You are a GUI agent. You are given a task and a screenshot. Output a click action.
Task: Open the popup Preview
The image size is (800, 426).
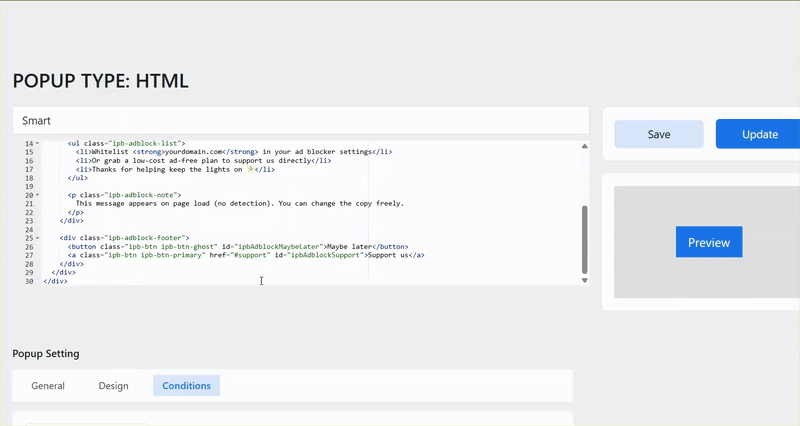[x=709, y=242]
